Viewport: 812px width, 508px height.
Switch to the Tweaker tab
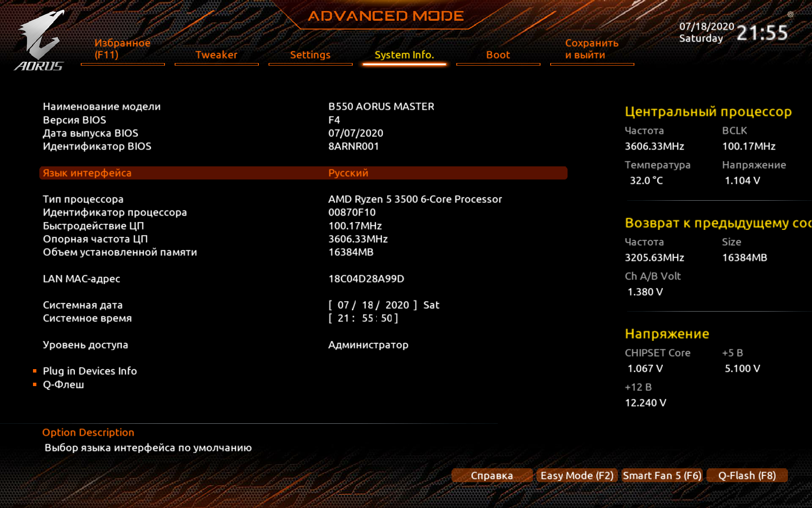pos(216,55)
